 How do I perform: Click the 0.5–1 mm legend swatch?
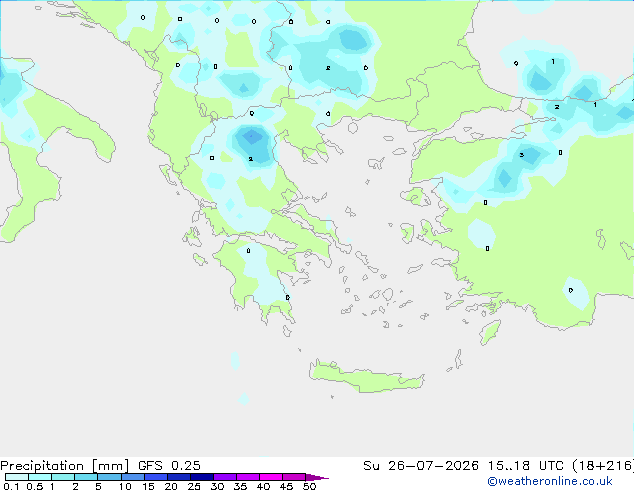40,477
